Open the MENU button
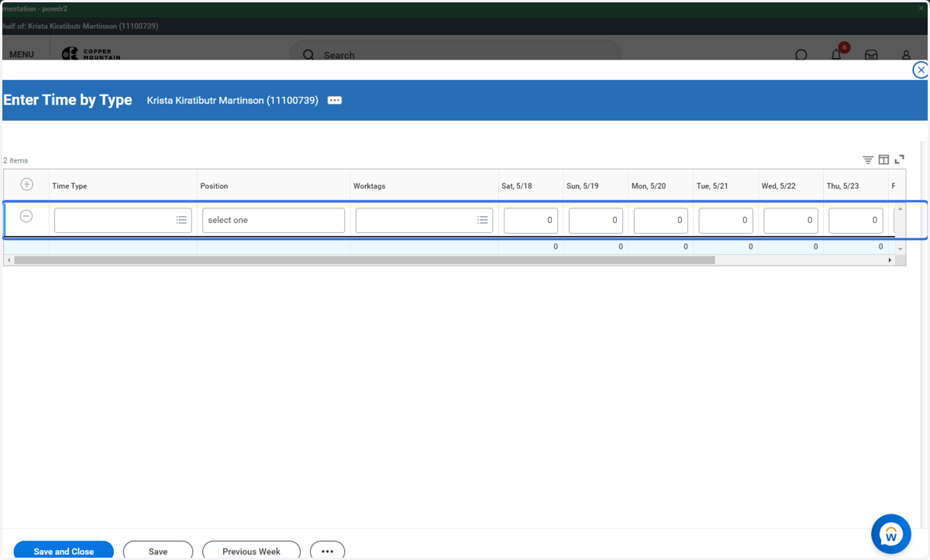This screenshot has width=930, height=560. coord(22,55)
